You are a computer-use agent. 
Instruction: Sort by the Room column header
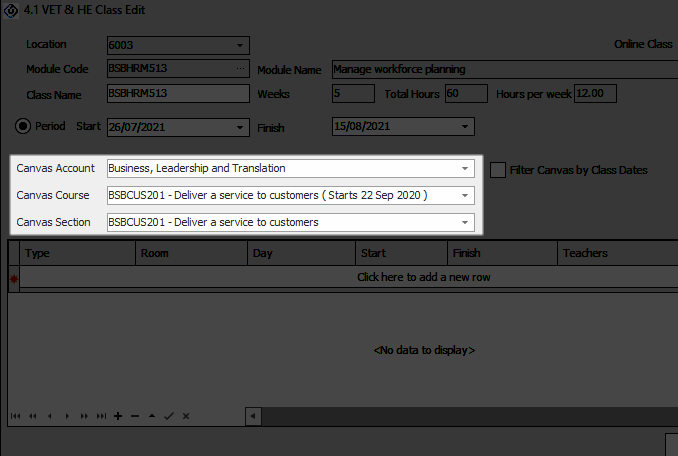pyautogui.click(x=190, y=254)
